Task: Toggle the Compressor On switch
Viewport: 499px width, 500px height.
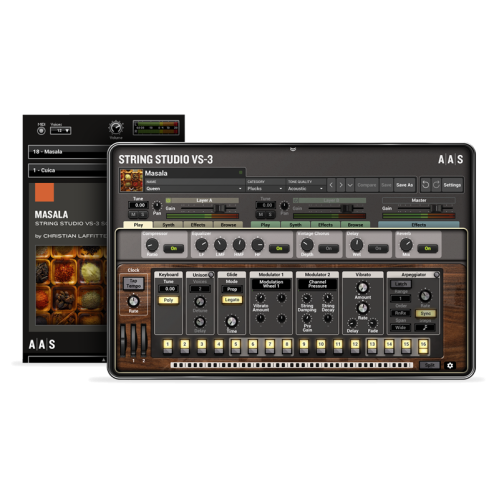Action: click(173, 249)
